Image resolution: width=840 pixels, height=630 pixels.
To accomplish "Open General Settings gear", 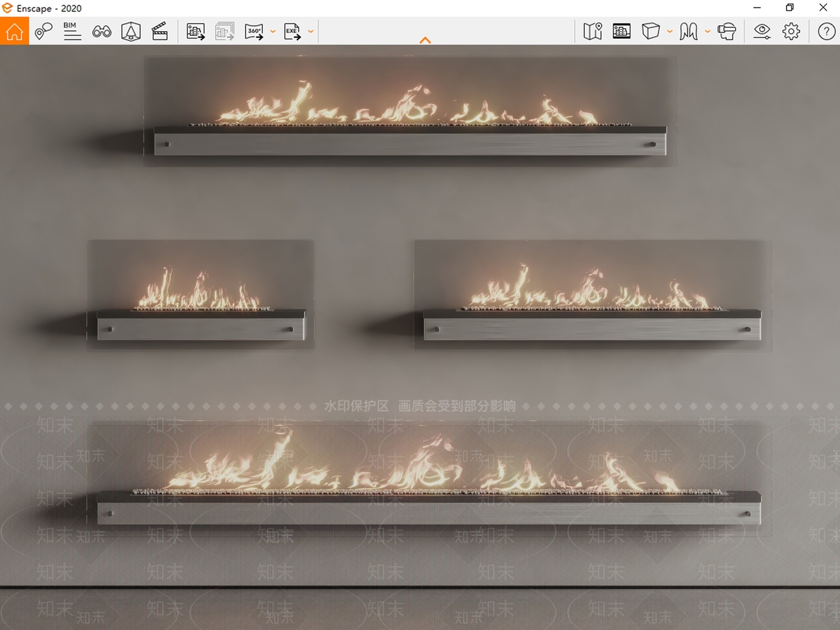I will click(791, 31).
